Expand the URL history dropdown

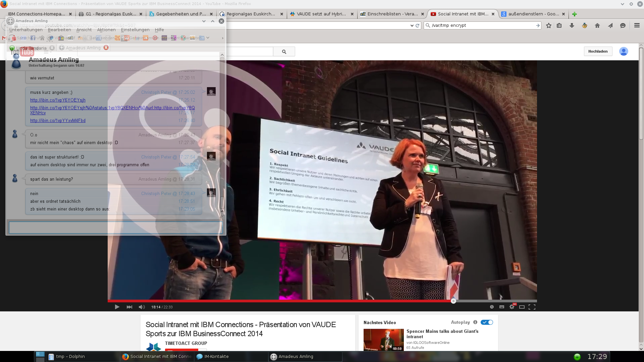point(412,25)
